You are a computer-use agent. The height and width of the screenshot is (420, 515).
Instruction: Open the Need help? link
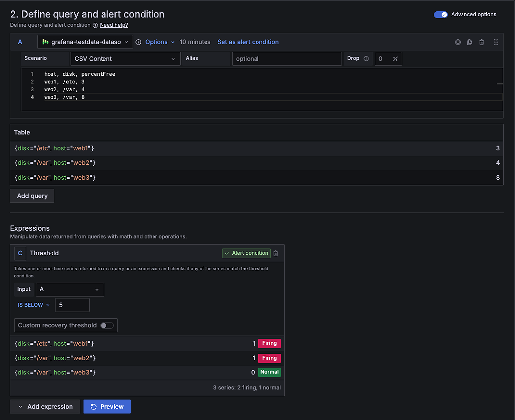click(113, 25)
